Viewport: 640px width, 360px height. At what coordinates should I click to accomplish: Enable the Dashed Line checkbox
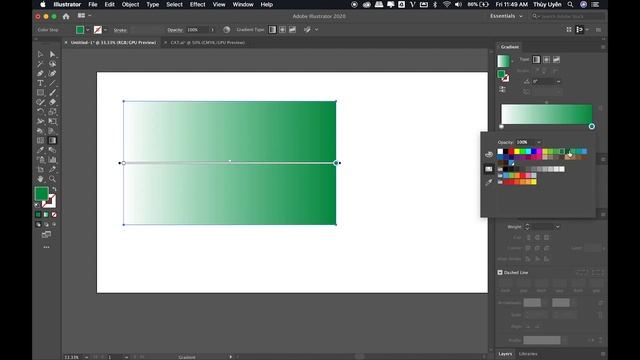[x=500, y=272]
